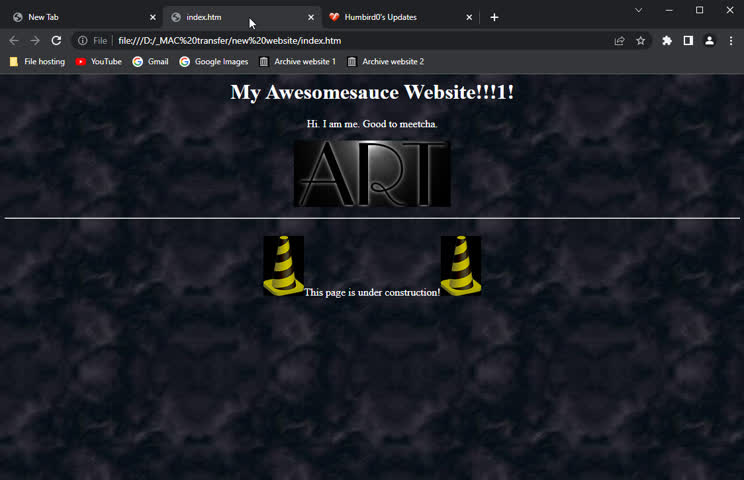Open the Chrome three-dot menu
The height and width of the screenshot is (480, 744).
pyautogui.click(x=730, y=41)
